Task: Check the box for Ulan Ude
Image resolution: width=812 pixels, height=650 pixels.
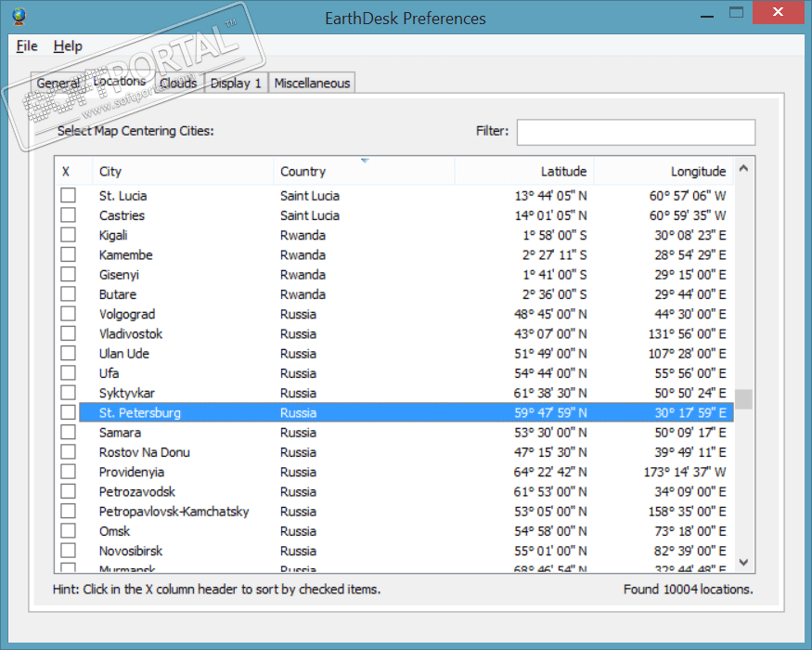Action: point(68,353)
